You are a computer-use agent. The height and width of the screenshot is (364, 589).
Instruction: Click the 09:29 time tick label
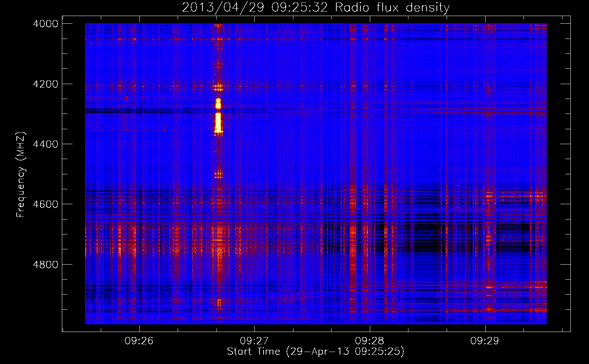pos(485,341)
